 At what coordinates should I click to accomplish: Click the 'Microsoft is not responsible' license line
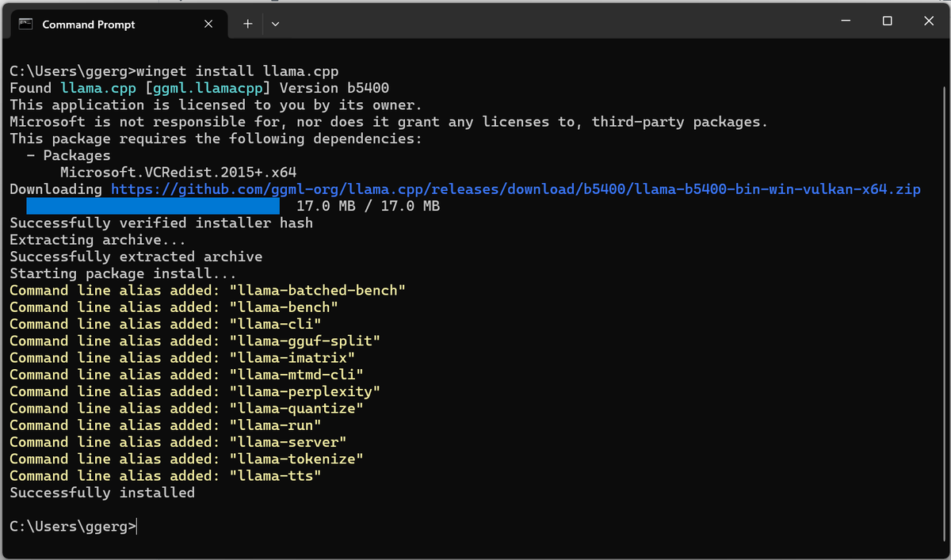point(388,122)
